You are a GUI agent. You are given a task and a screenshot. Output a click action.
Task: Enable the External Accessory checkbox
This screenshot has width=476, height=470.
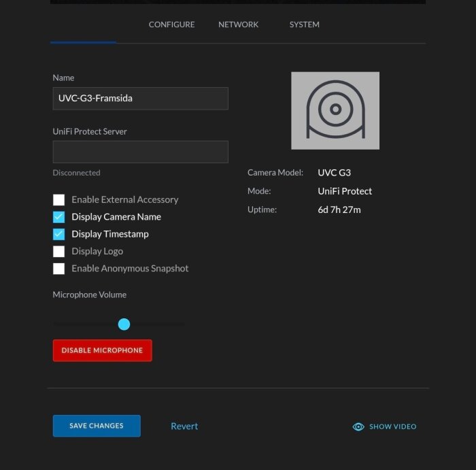58,200
